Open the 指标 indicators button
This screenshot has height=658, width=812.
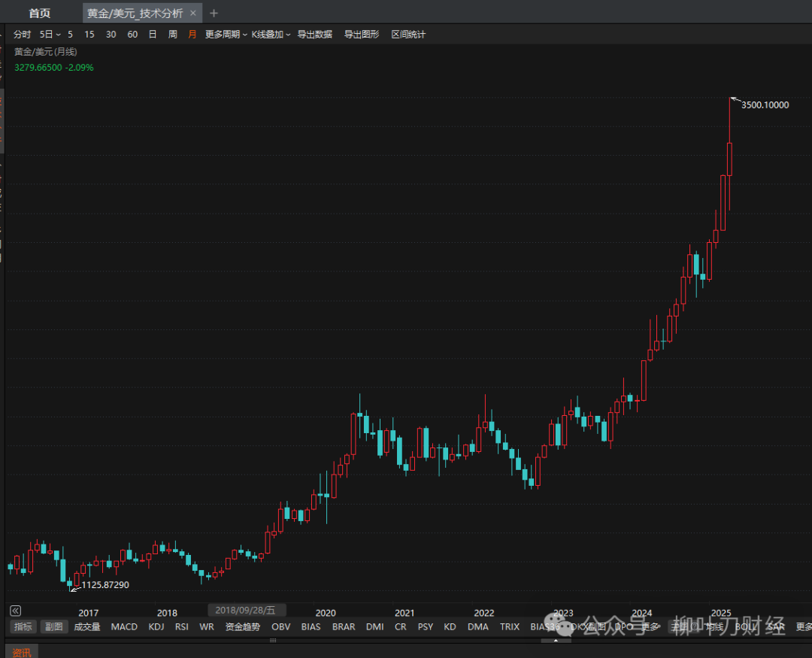pyautogui.click(x=23, y=627)
